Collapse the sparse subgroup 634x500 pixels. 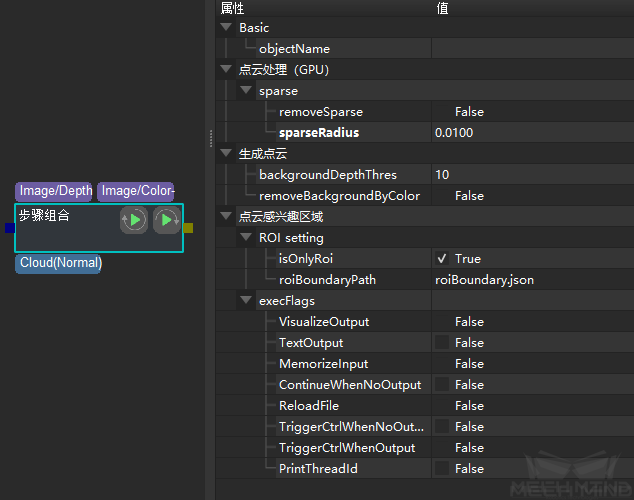click(x=246, y=91)
